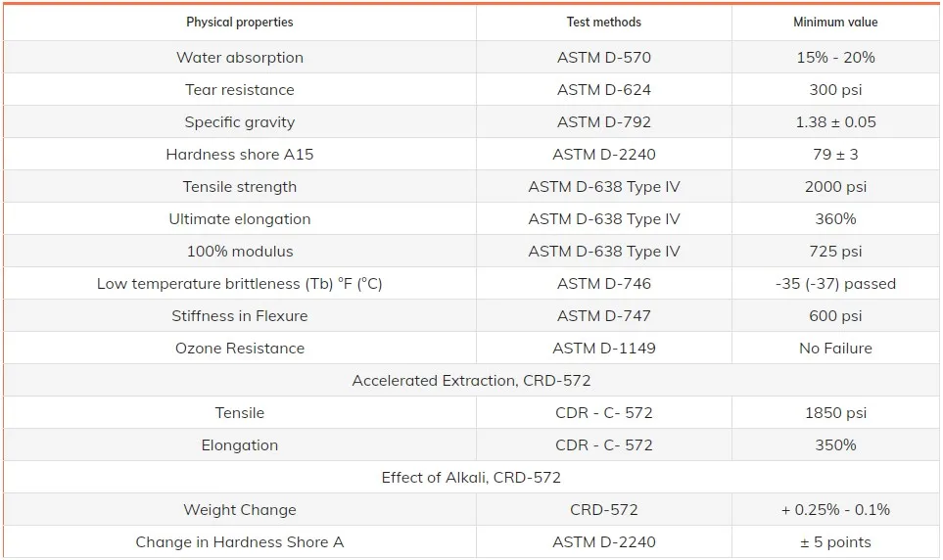The width and height of the screenshot is (943, 560).
Task: Click the 'Physical properties' column header
Action: (x=240, y=23)
